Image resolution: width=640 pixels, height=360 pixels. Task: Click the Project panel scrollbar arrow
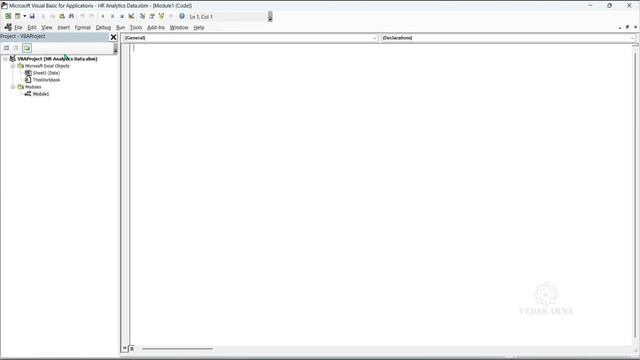click(116, 49)
